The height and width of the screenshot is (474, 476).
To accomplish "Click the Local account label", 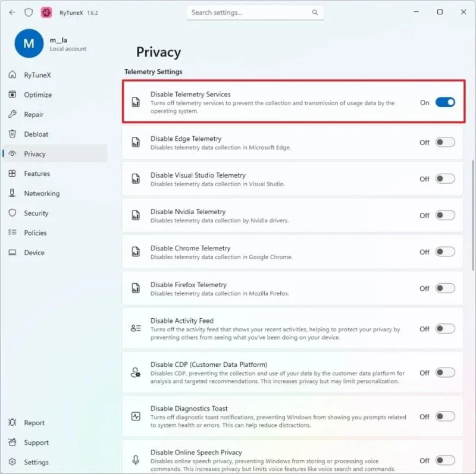I will pyautogui.click(x=68, y=49).
